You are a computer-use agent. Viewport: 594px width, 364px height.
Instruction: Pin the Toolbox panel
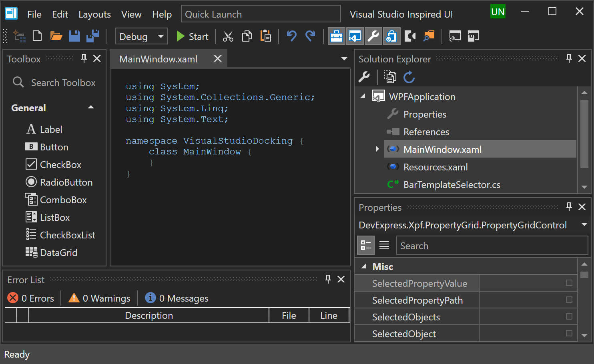(x=84, y=59)
